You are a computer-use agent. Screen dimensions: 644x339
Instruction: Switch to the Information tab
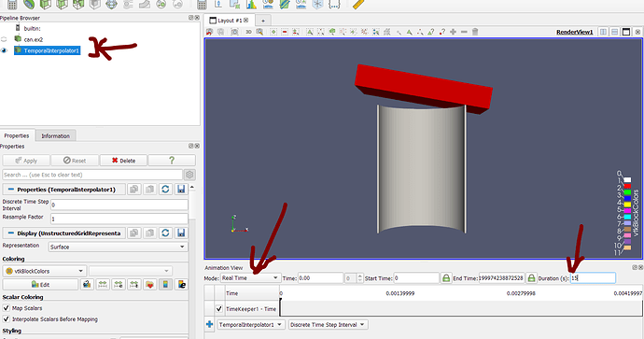coord(55,136)
